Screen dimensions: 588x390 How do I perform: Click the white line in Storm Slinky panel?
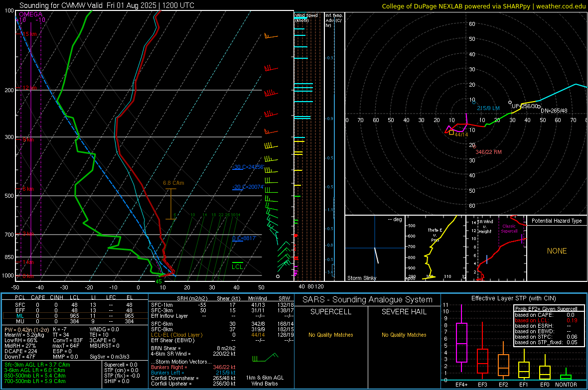(x=377, y=255)
